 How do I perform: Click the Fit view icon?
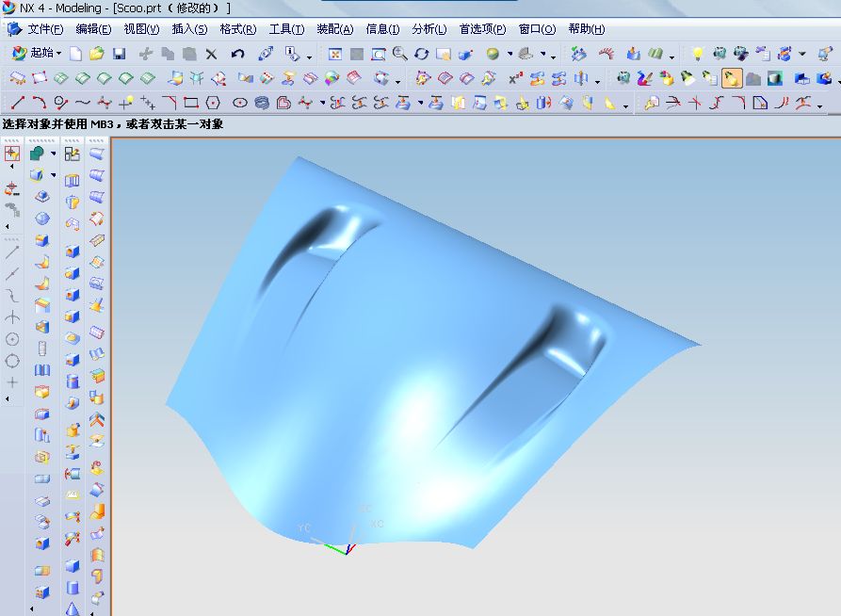click(335, 55)
